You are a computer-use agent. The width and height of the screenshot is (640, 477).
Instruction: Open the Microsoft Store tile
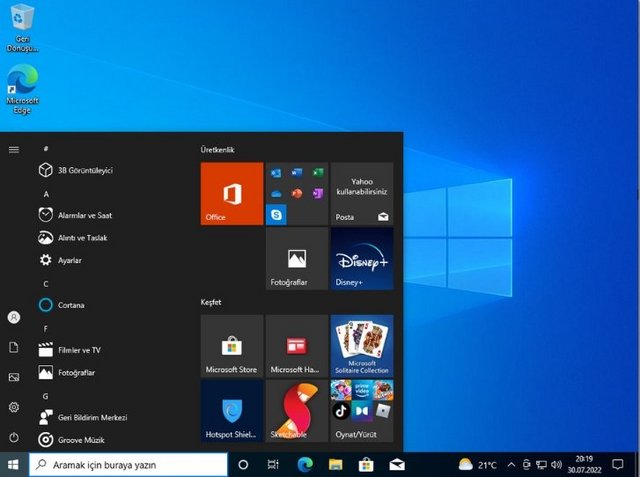tap(232, 346)
